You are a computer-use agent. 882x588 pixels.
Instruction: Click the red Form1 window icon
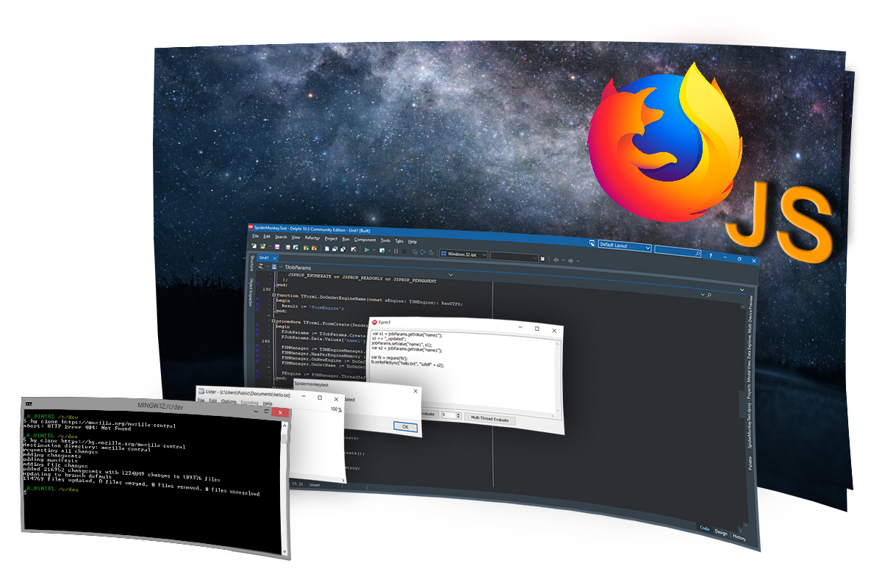coord(375,323)
